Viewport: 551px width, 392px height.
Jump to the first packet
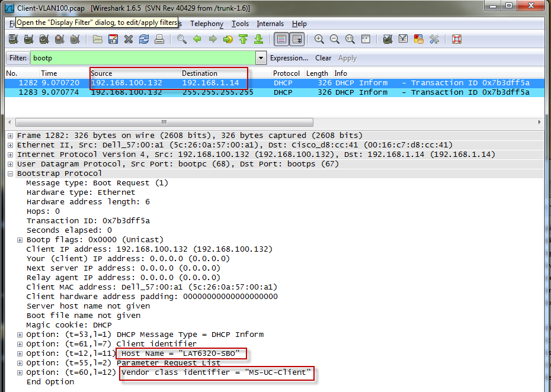click(x=243, y=39)
